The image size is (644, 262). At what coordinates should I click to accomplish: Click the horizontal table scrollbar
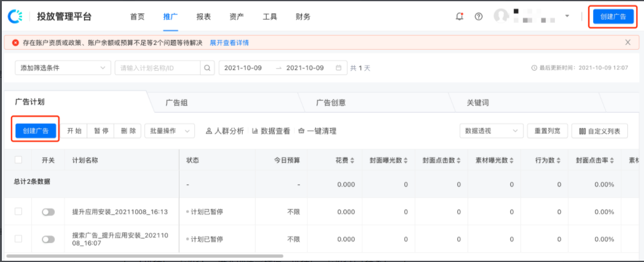145,255
